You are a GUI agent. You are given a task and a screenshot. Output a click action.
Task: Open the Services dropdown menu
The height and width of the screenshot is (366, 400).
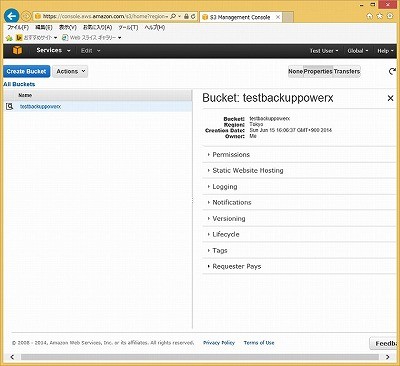[x=53, y=50]
